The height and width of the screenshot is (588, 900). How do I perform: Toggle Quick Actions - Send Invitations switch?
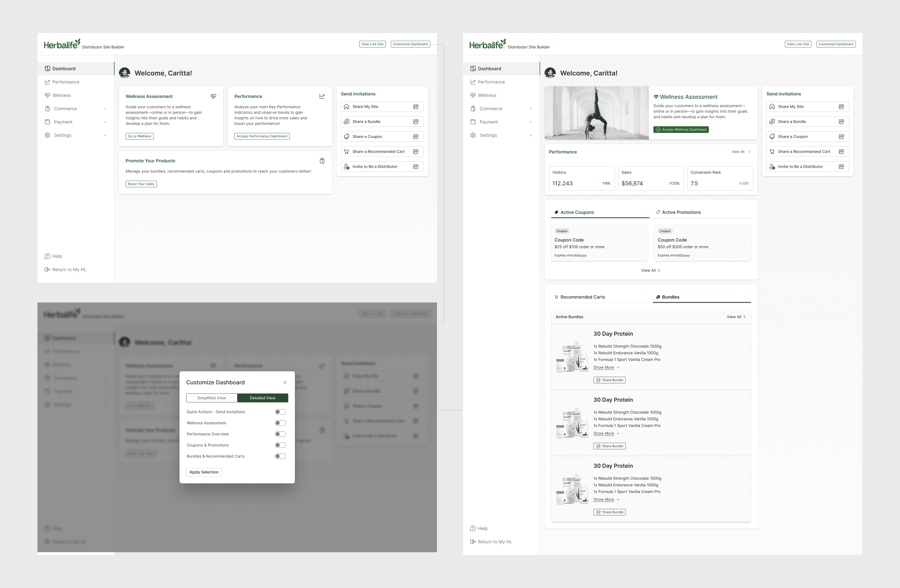(x=280, y=412)
